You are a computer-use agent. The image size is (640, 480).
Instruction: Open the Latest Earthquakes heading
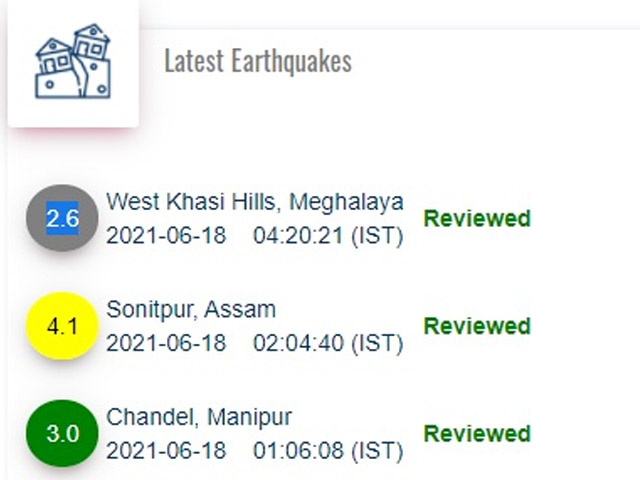[258, 61]
